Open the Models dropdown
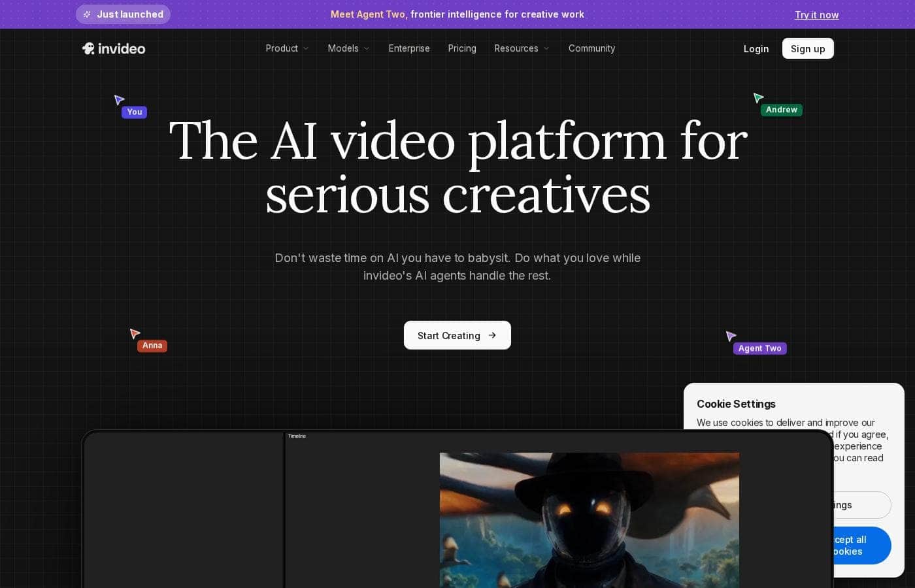The width and height of the screenshot is (915, 588). [x=348, y=48]
